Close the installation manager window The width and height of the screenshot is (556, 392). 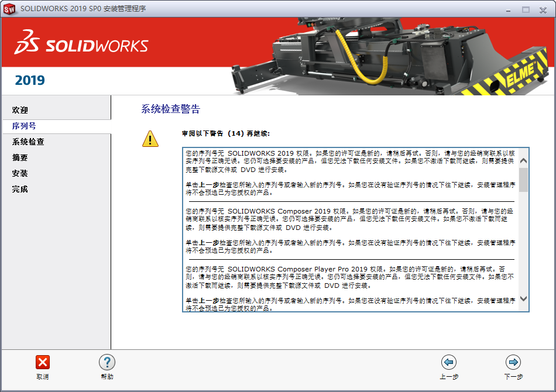pos(543,10)
